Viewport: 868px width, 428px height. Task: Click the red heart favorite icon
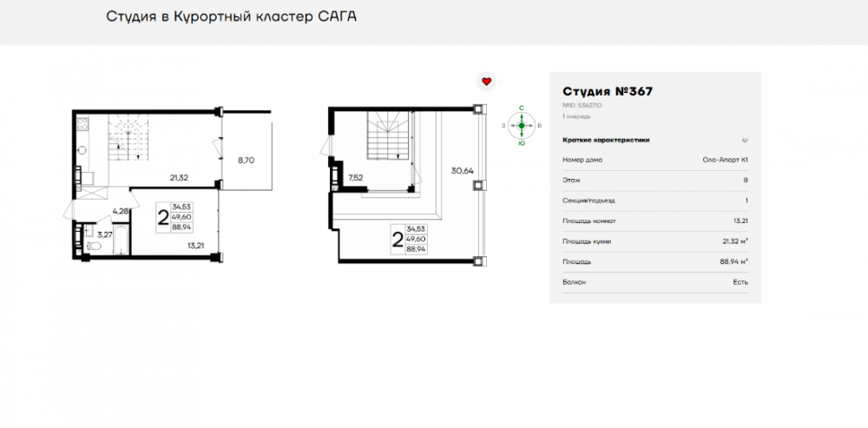[x=487, y=81]
